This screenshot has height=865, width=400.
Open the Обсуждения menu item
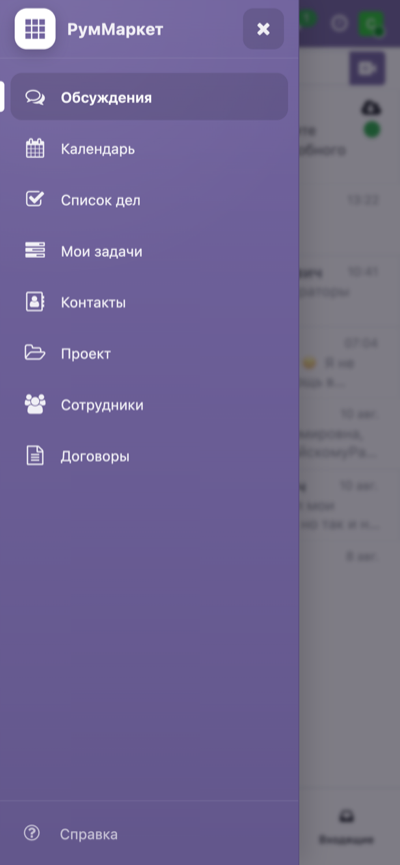[x=149, y=97]
